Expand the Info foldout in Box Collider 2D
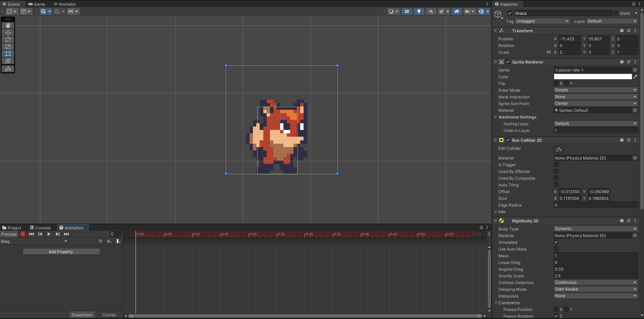644x319 pixels. click(x=496, y=212)
